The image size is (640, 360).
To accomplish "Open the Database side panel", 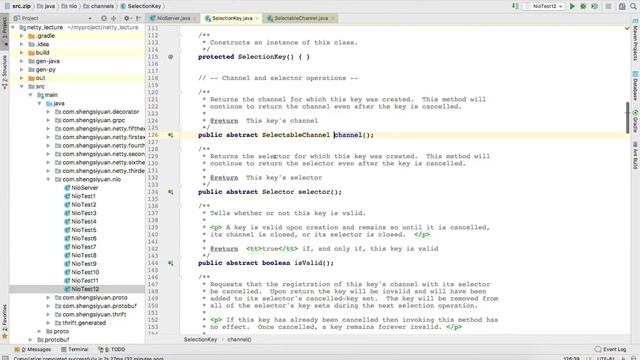I will point(635,86).
